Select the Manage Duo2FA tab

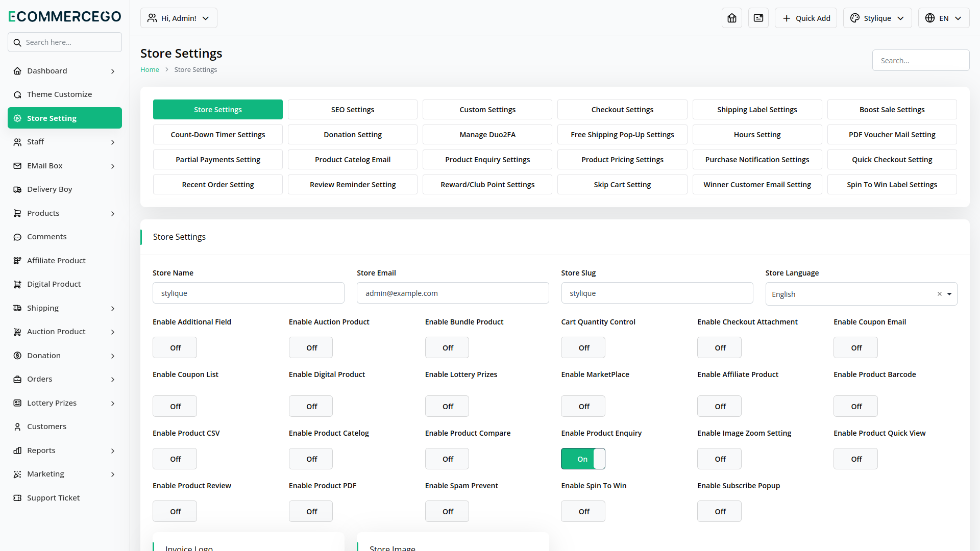[487, 134]
